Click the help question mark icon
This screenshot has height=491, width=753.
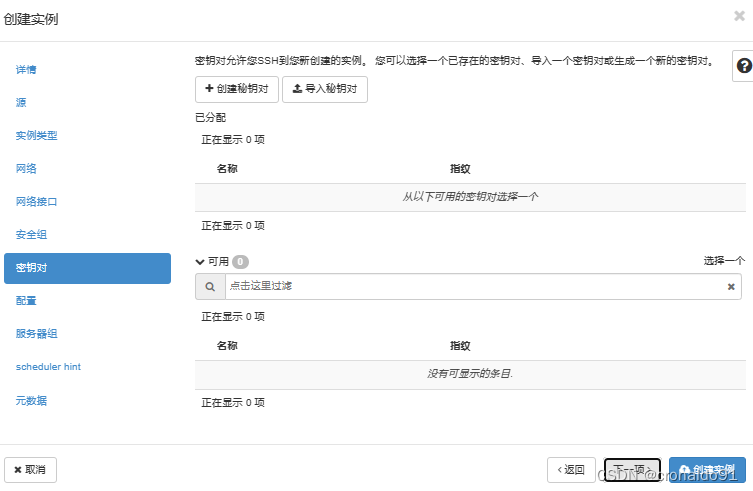pyautogui.click(x=744, y=66)
